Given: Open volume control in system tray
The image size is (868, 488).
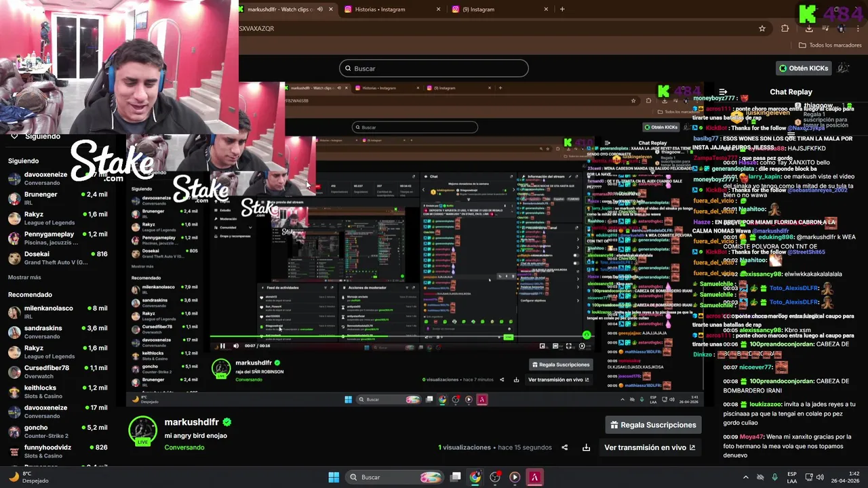Looking at the screenshot, I should coord(819,477).
